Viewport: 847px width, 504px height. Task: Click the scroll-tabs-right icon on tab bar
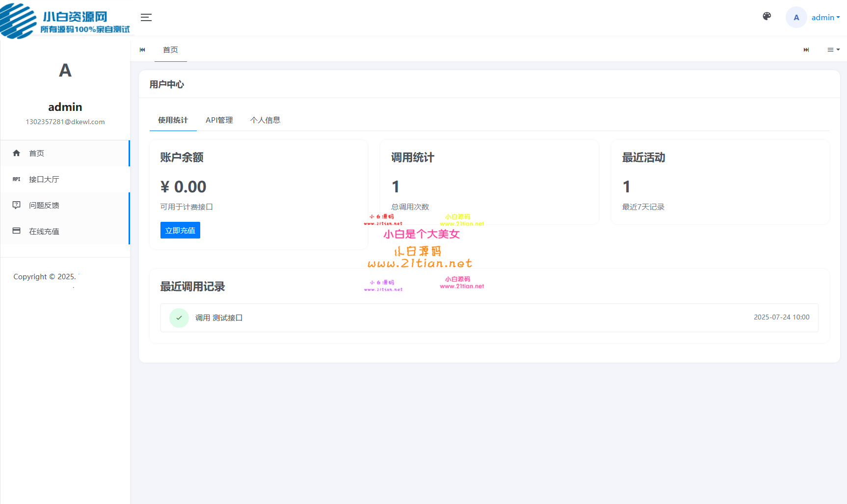[806, 50]
